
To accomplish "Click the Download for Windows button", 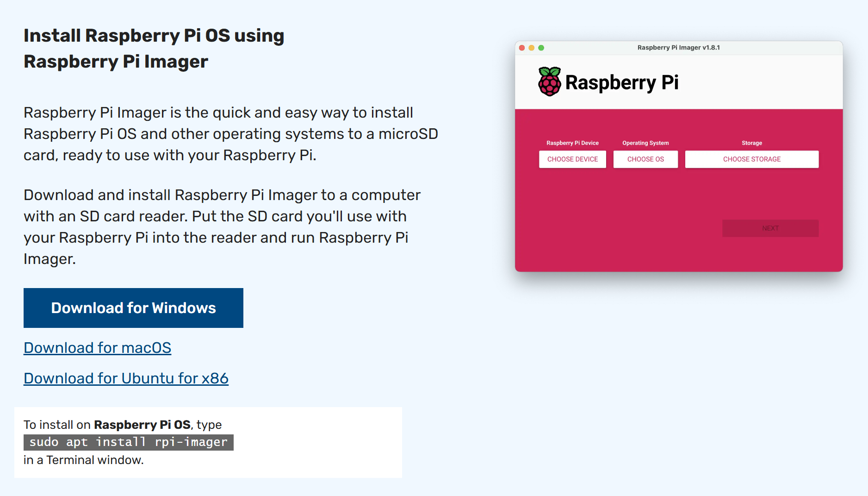I will (133, 308).
